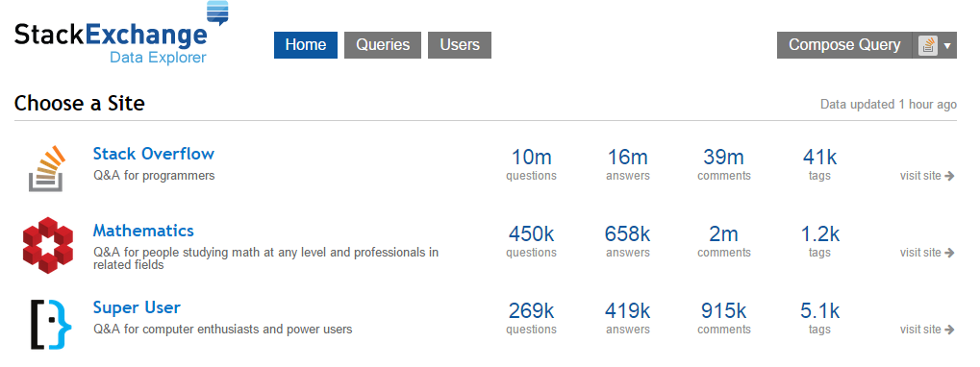Click Stack Overflow's 41k tags count
Viewport: 980px width, 367px height.
pos(819,157)
